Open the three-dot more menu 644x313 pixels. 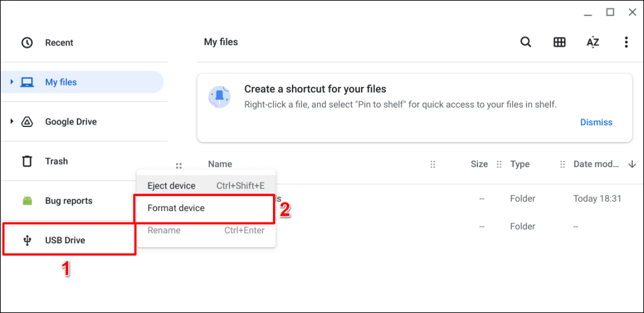click(x=626, y=42)
